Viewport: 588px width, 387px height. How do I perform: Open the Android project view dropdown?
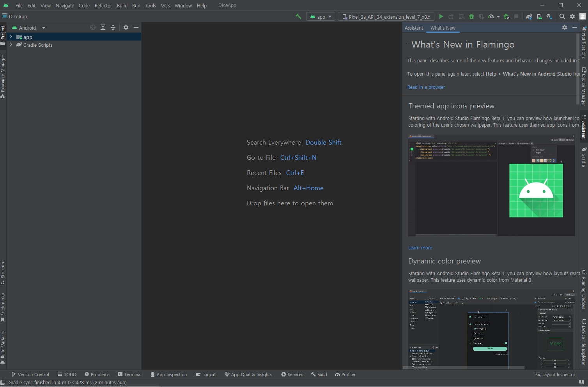(28, 28)
